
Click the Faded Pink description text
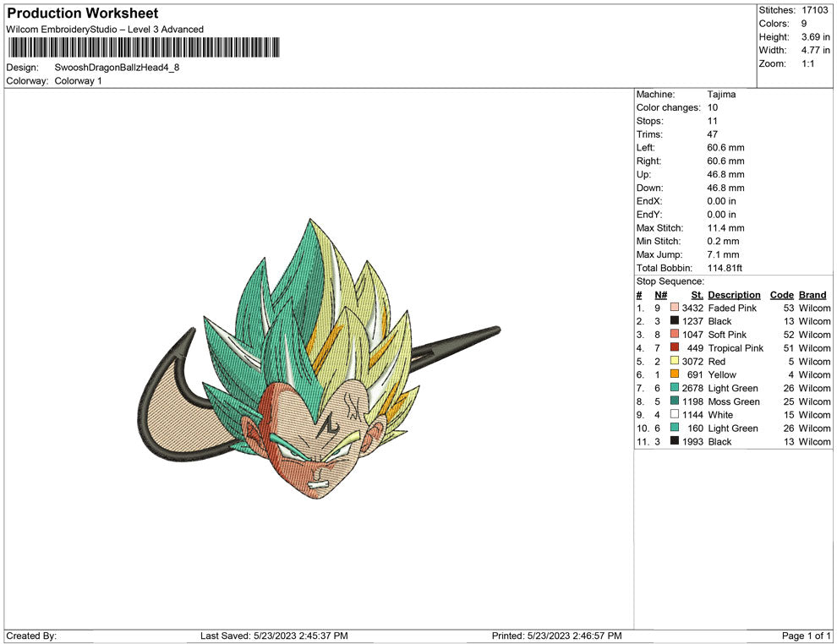pyautogui.click(x=732, y=308)
